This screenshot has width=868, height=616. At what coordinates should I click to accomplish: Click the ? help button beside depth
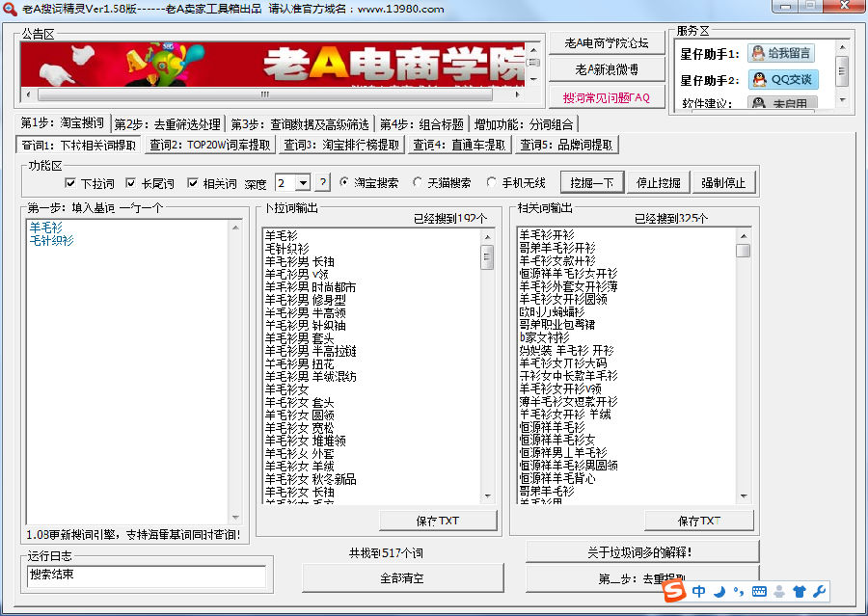click(x=323, y=182)
